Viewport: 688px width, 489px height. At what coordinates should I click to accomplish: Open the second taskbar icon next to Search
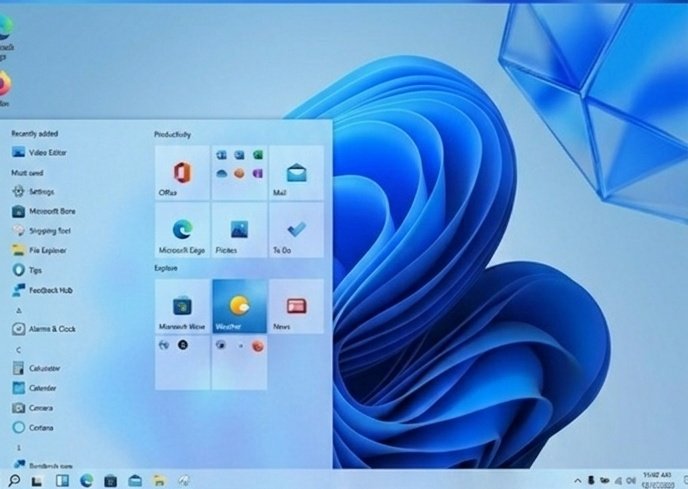37,481
